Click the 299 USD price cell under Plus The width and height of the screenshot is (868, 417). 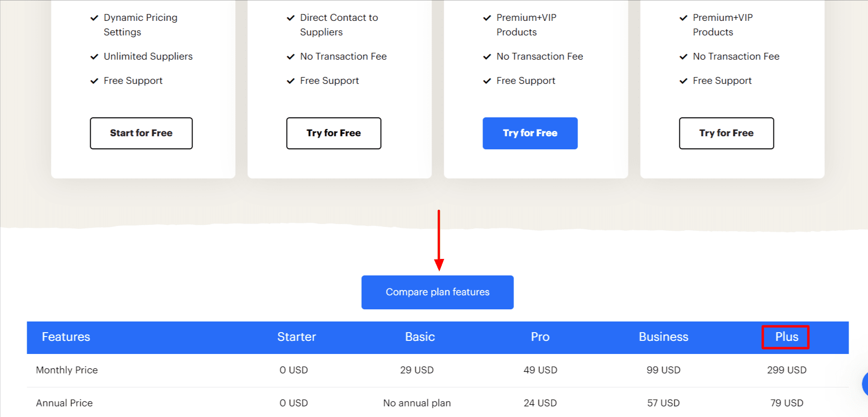(x=787, y=370)
